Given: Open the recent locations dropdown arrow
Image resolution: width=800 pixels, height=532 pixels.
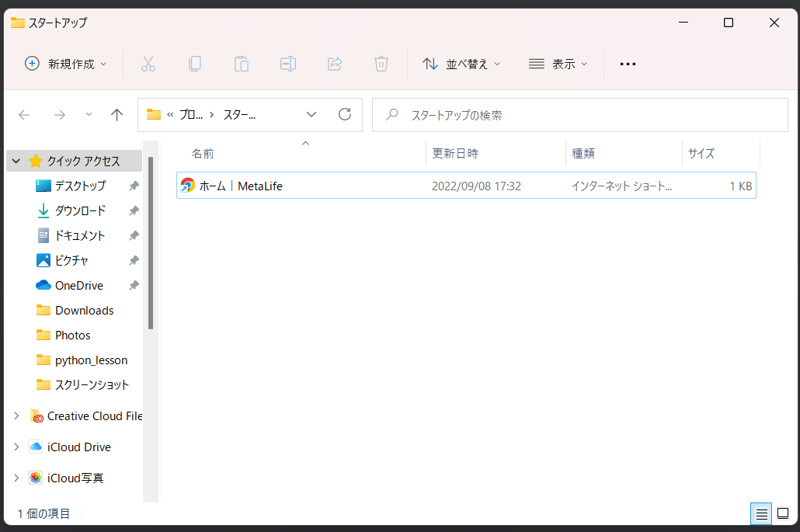Looking at the screenshot, I should (x=89, y=115).
